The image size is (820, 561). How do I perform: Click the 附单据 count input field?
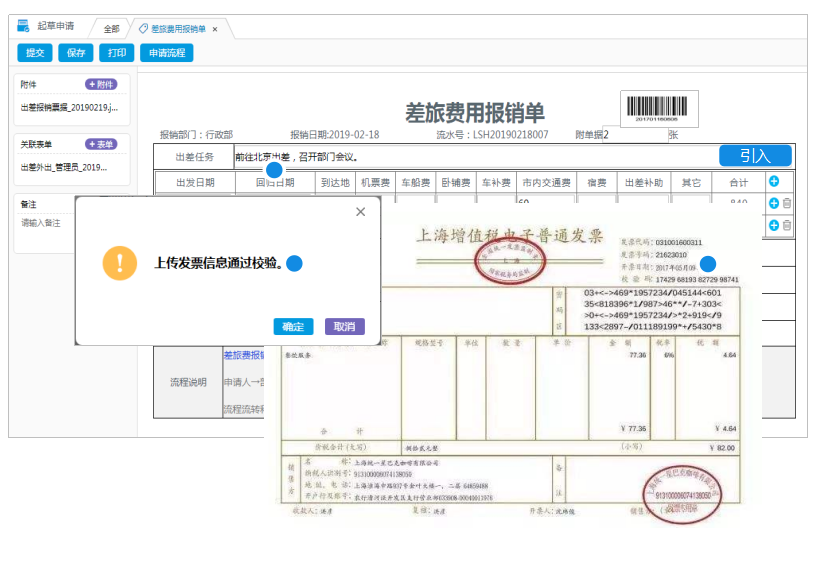click(635, 135)
